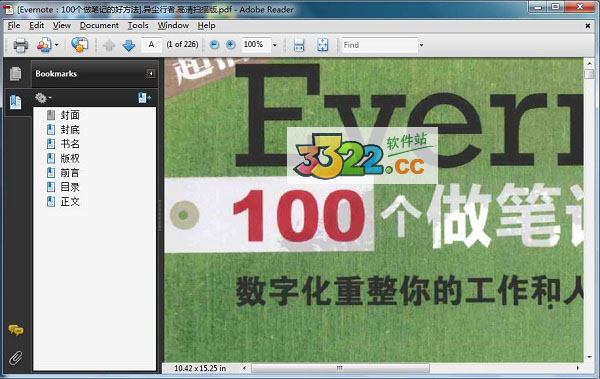Click the expand current bookmark icon
Screen dimensions: 600x379
[144, 98]
